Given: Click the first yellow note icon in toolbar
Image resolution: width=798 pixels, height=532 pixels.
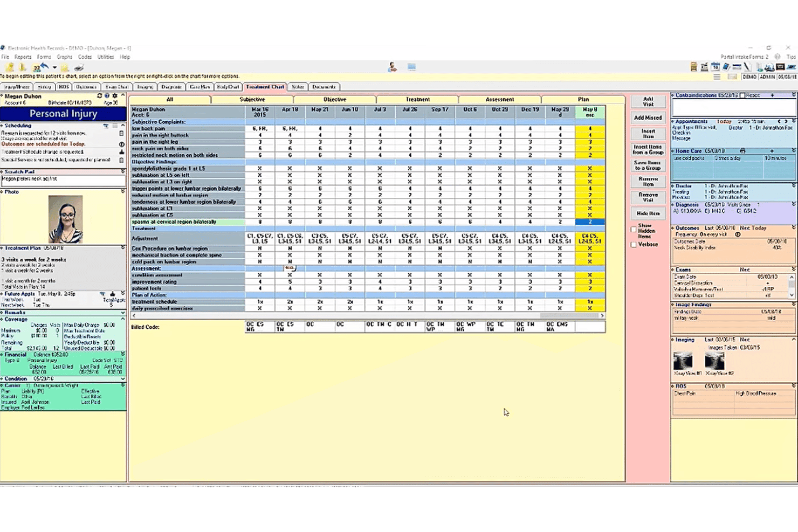Looking at the screenshot, I should coord(10,67).
